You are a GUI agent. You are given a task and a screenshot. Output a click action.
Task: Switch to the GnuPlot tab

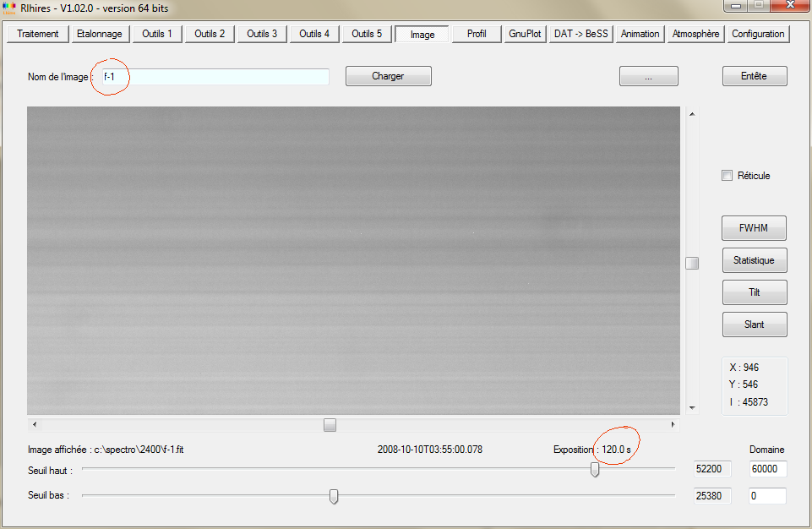(x=525, y=34)
